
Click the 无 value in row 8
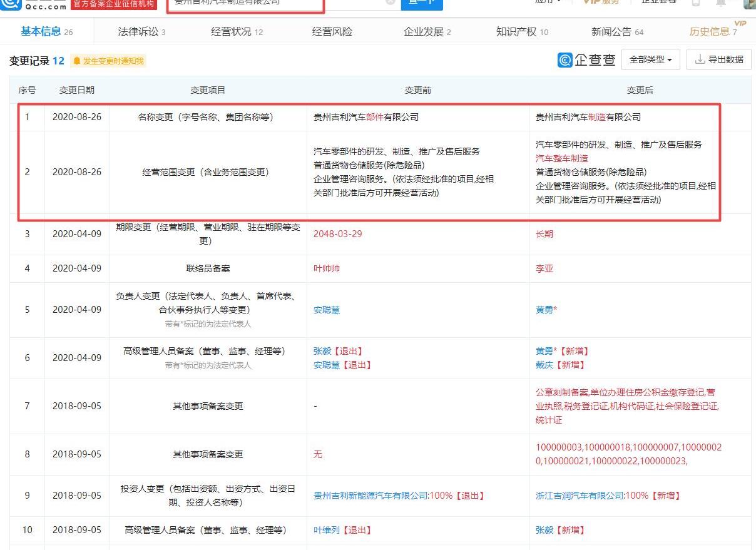point(318,454)
